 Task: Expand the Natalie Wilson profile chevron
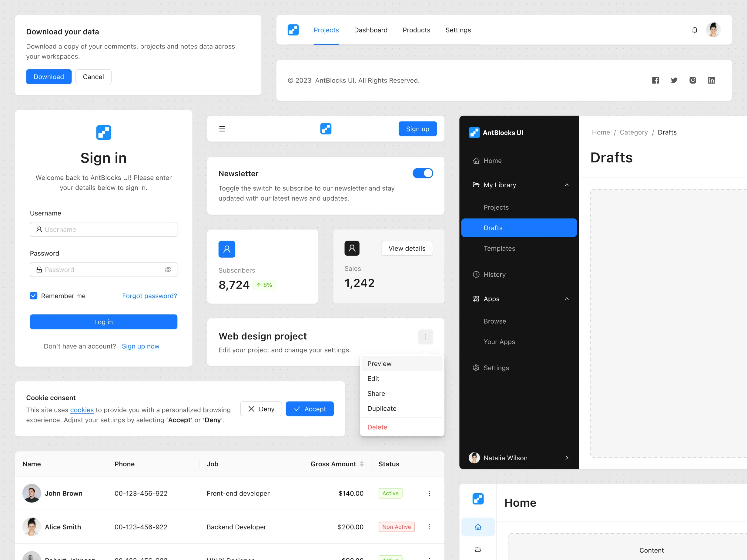coord(567,458)
